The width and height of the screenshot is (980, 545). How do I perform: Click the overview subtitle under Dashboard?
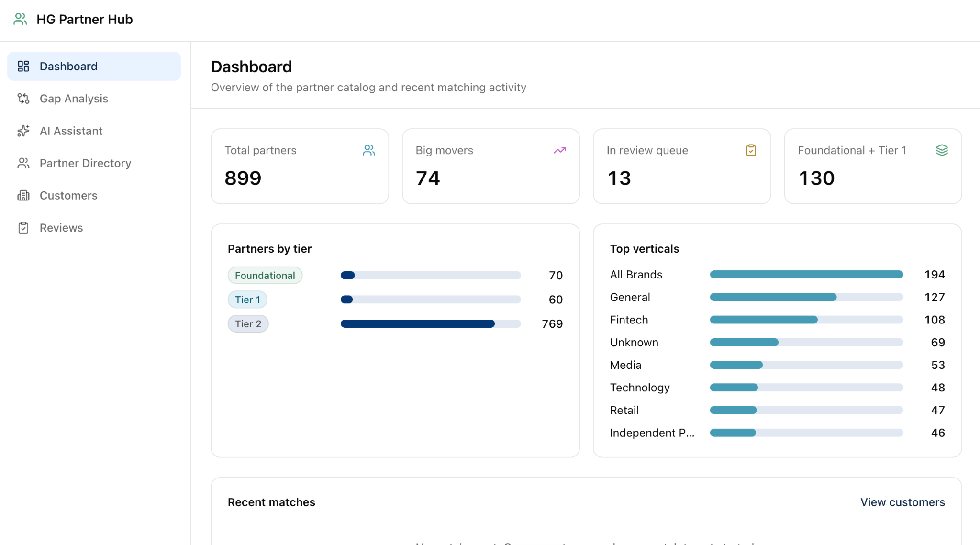point(368,88)
